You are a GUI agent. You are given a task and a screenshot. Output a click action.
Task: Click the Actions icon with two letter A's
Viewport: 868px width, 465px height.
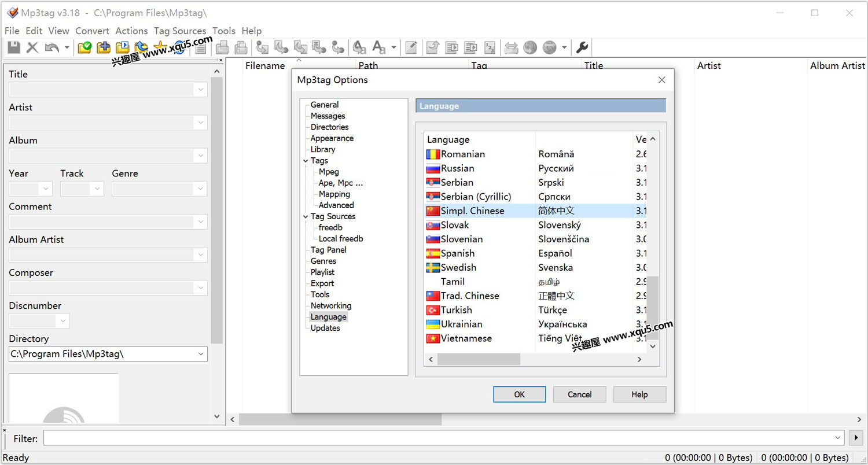[x=359, y=47]
